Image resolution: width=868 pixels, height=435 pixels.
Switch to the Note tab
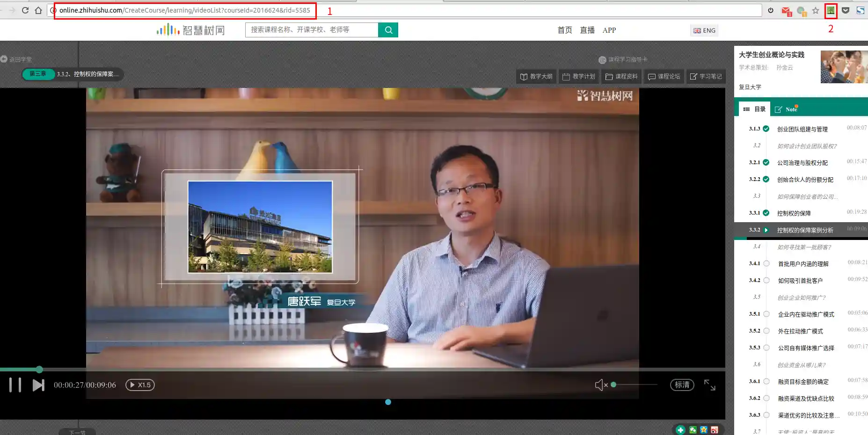pos(787,109)
